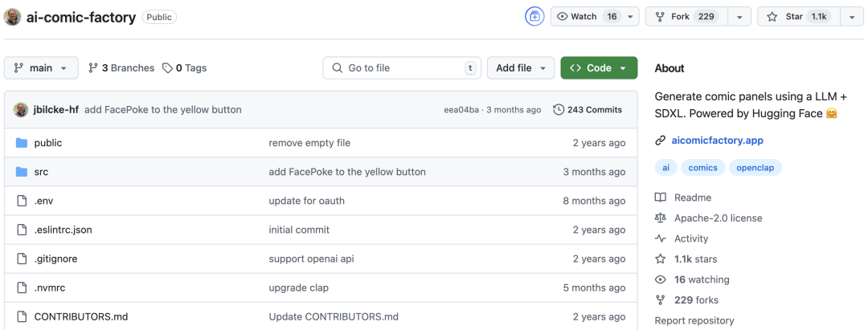View the 1.1k stars link
Image resolution: width=868 pixels, height=330 pixels.
pos(686,259)
